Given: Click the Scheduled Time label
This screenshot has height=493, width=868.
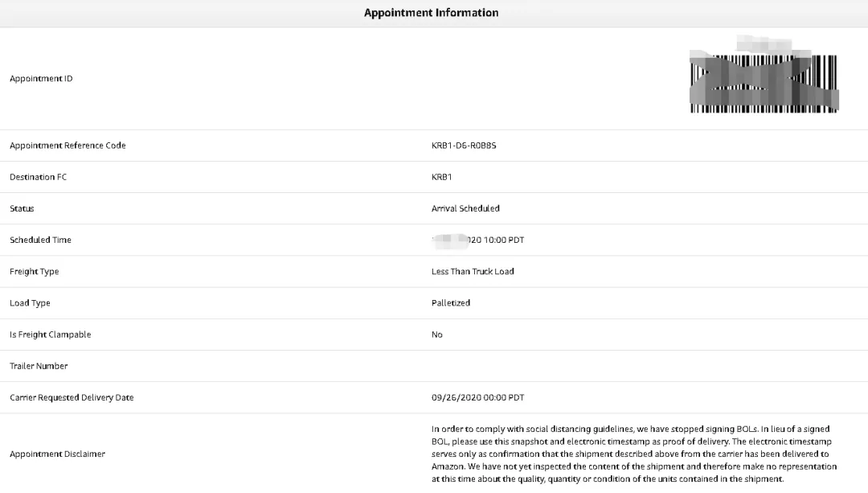Looking at the screenshot, I should [40, 240].
